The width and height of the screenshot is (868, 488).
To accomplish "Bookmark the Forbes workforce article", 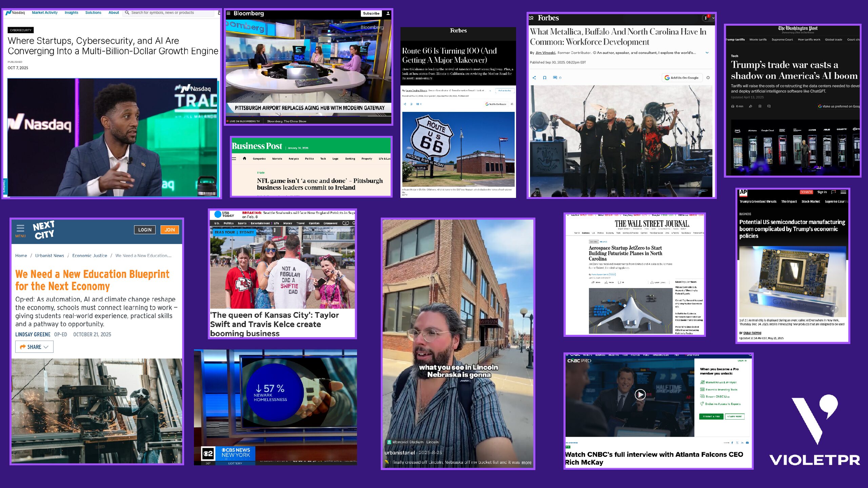I will pos(545,78).
